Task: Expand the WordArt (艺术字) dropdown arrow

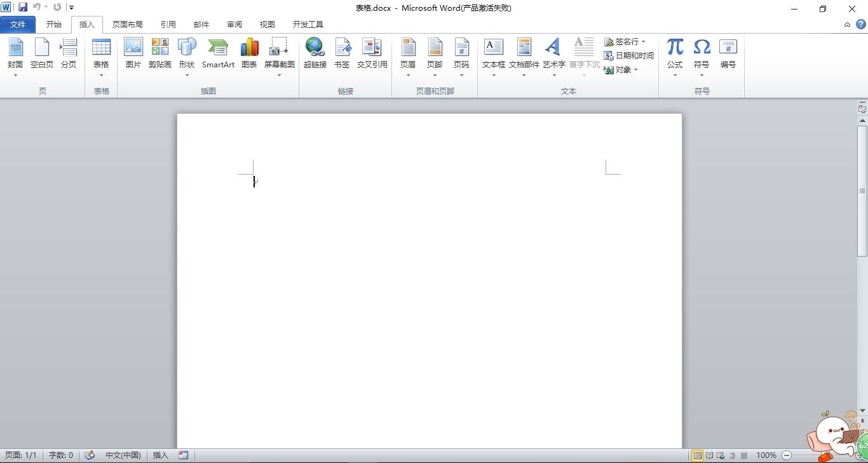Action: point(554,76)
